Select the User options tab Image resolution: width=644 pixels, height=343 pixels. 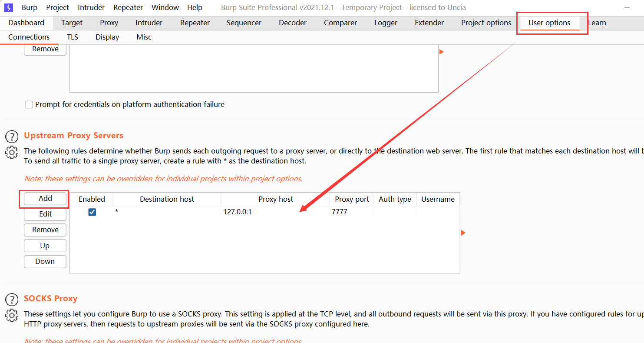click(x=549, y=23)
